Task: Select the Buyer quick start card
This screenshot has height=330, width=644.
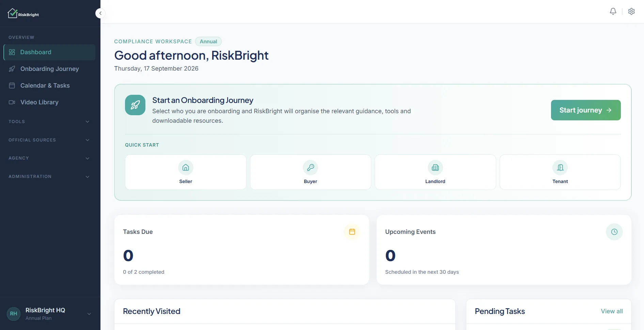Action: coord(311,172)
